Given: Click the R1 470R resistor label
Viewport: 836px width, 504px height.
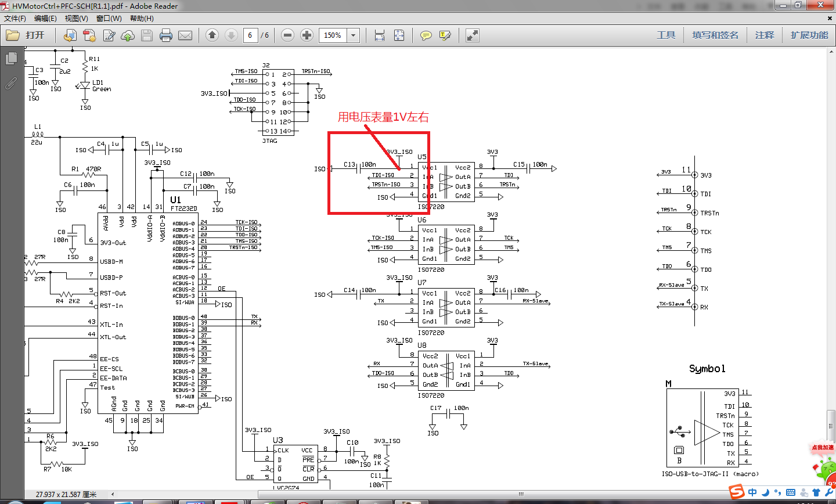Looking at the screenshot, I should click(87, 169).
